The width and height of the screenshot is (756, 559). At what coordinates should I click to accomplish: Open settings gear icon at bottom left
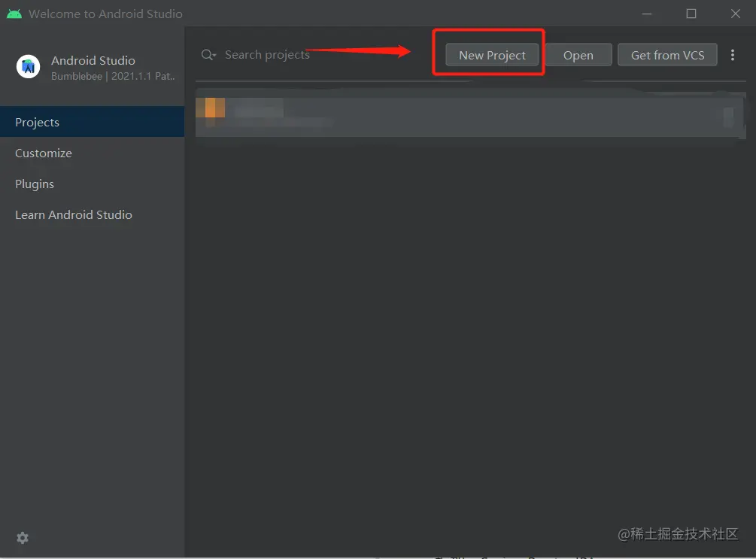pos(23,538)
